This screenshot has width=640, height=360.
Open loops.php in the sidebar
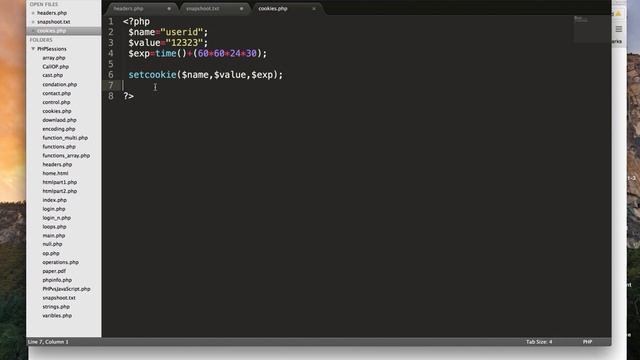(x=54, y=227)
